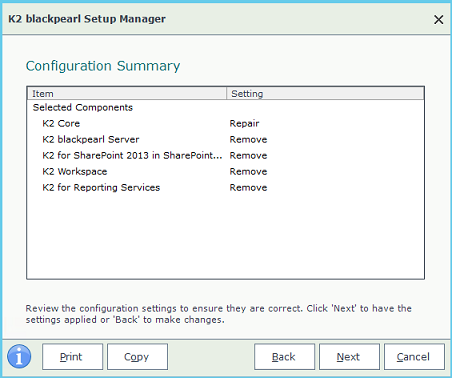The height and width of the screenshot is (378, 452).
Task: Click Remove setting for K2 Workspace
Action: (x=248, y=171)
